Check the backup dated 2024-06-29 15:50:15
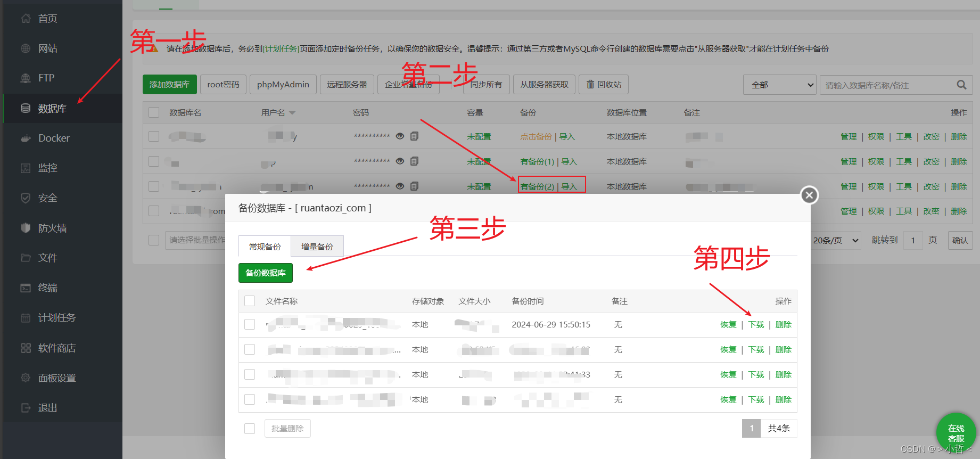This screenshot has width=980, height=459. click(x=250, y=324)
